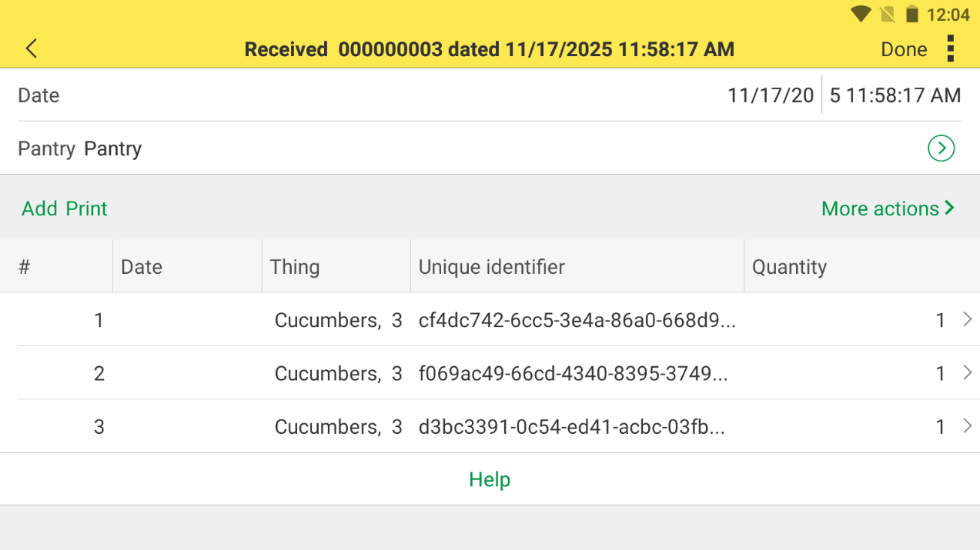This screenshot has height=550, width=980.
Task: Open the three-dot overflow menu
Action: (x=952, y=48)
